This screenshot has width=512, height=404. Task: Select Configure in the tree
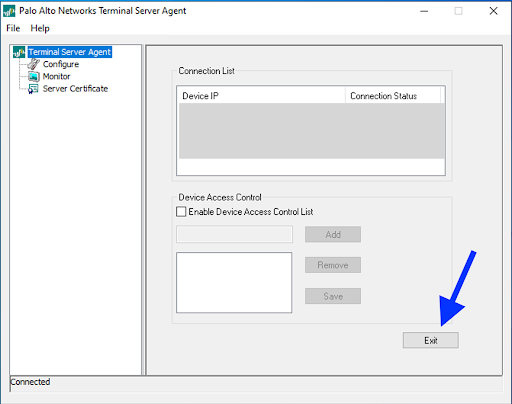point(61,64)
